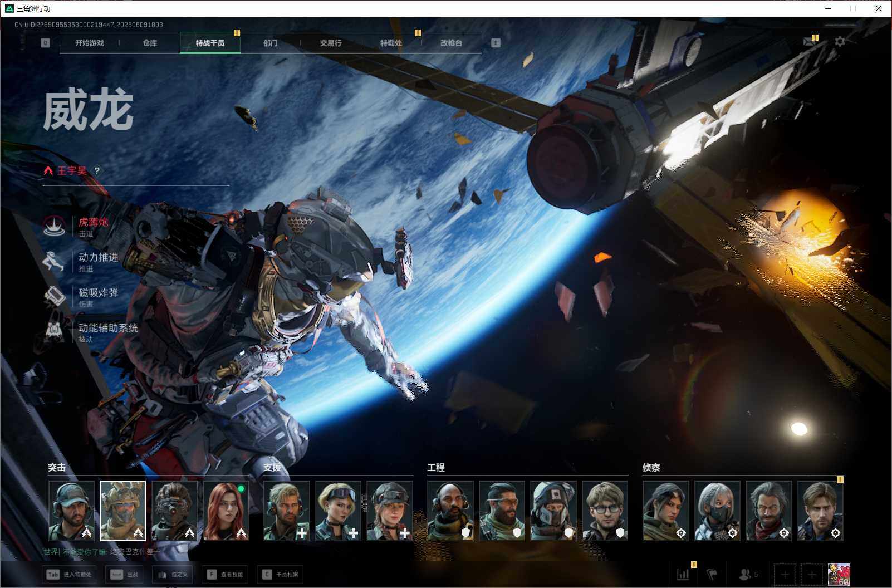Switch to the 仓库 tab
Image resolution: width=892 pixels, height=588 pixels.
(150, 43)
